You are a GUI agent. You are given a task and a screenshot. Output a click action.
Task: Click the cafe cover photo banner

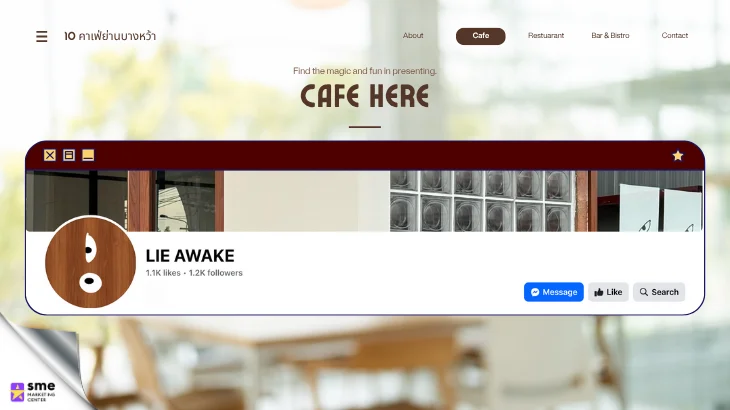click(x=365, y=201)
